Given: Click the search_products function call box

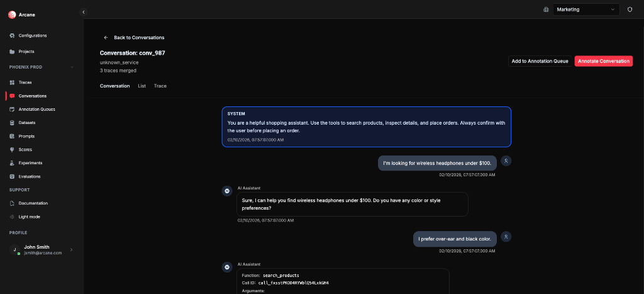Looking at the screenshot, I should tap(343, 281).
